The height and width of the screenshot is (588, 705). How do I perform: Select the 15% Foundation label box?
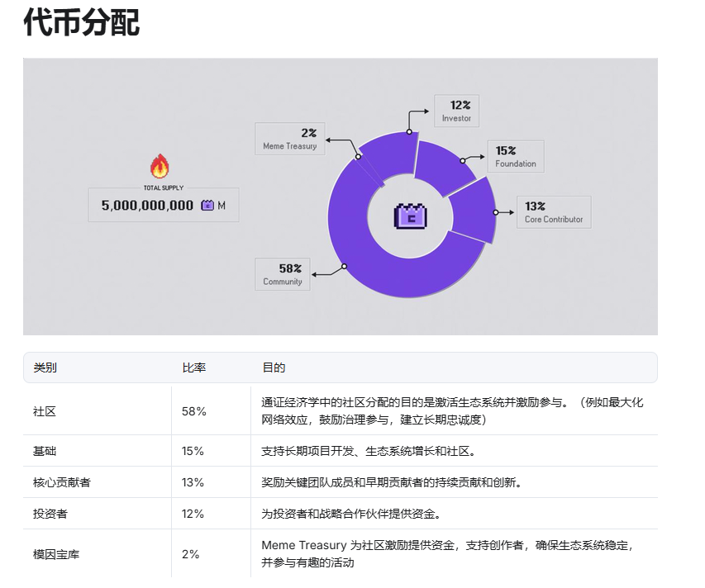(x=515, y=156)
